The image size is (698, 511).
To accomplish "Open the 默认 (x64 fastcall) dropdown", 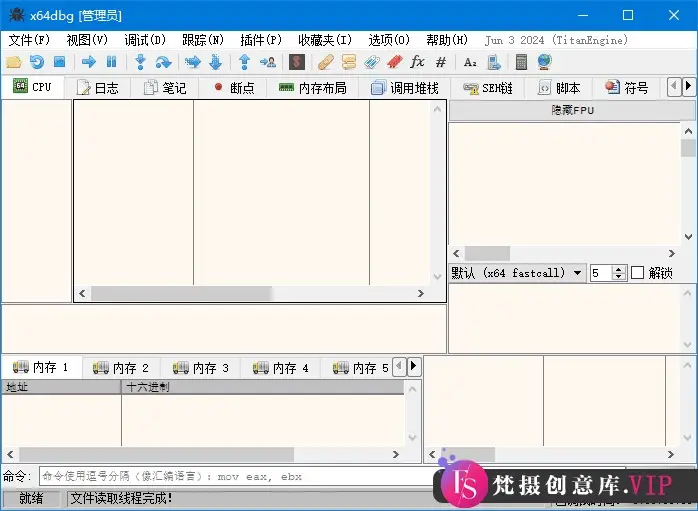I will coord(517,272).
